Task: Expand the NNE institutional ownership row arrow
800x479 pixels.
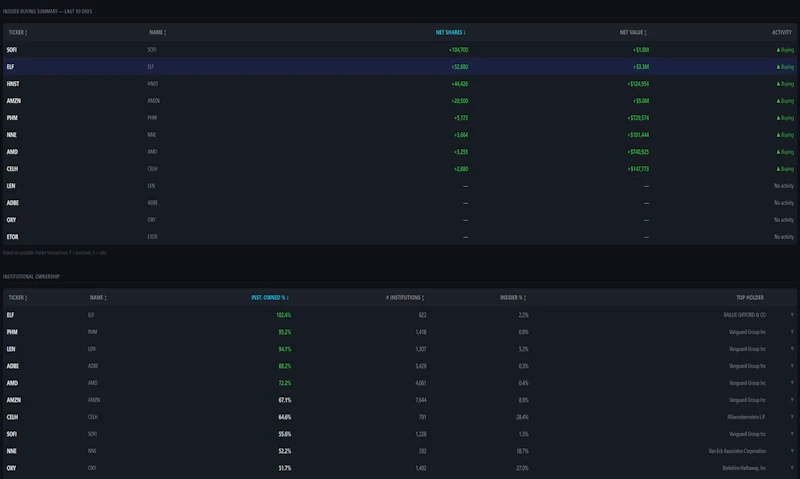Action: tap(792, 451)
